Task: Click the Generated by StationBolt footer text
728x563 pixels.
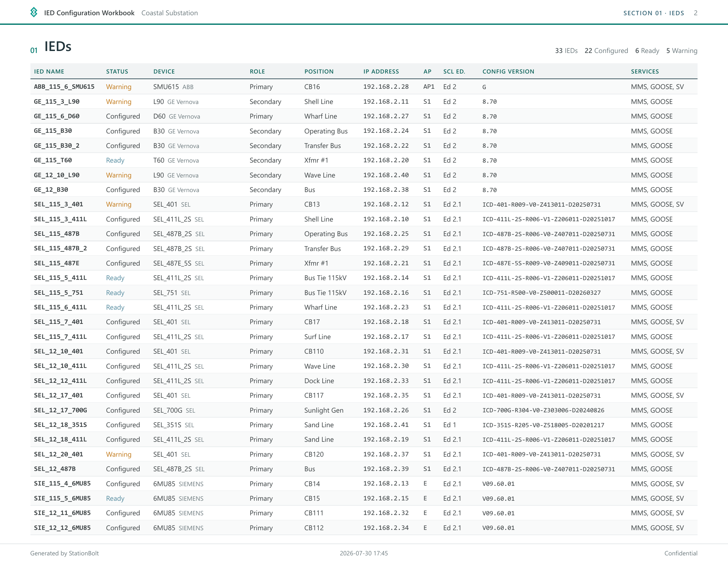Action: point(64,553)
